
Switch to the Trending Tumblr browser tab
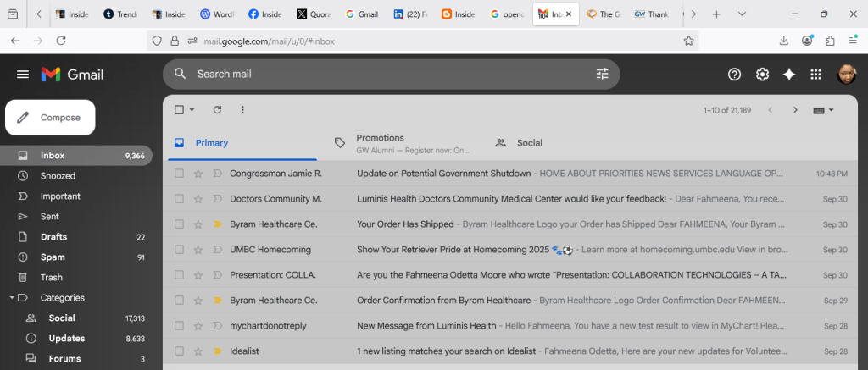coord(120,14)
